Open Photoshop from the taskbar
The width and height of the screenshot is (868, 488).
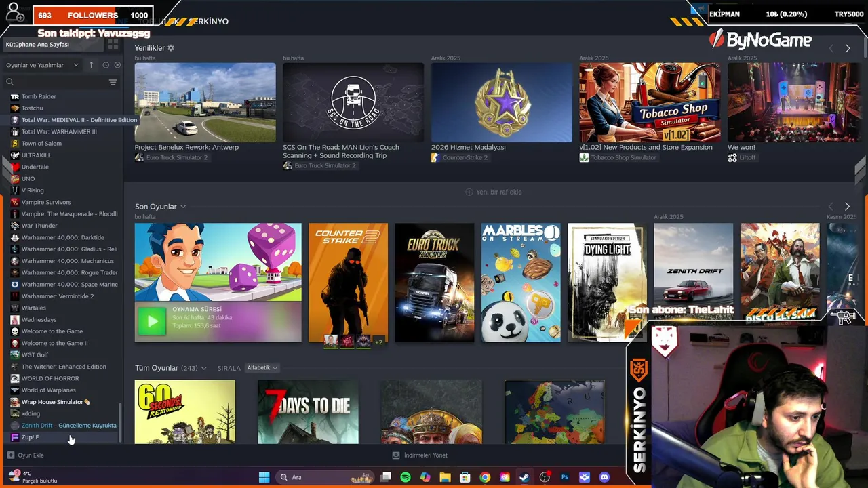(564, 477)
